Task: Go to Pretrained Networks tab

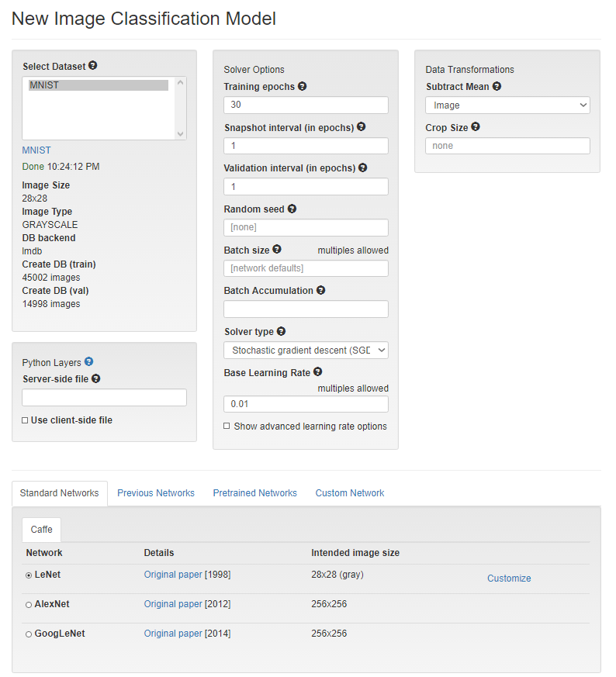Action: 255,493
